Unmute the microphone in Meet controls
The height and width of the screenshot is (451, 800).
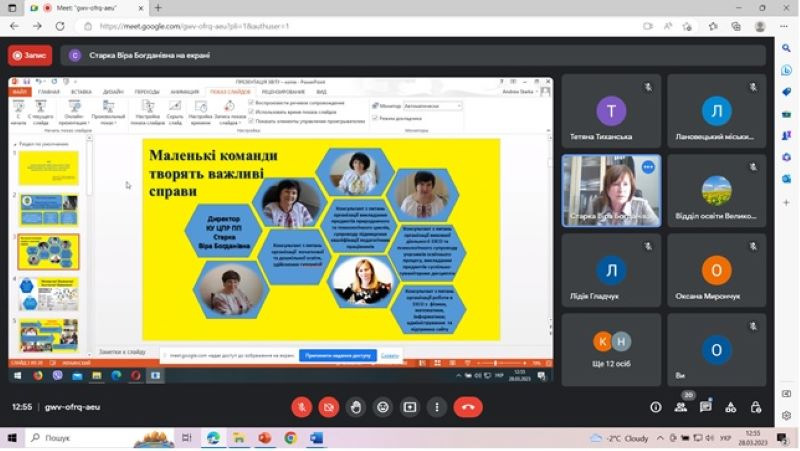[x=302, y=407]
